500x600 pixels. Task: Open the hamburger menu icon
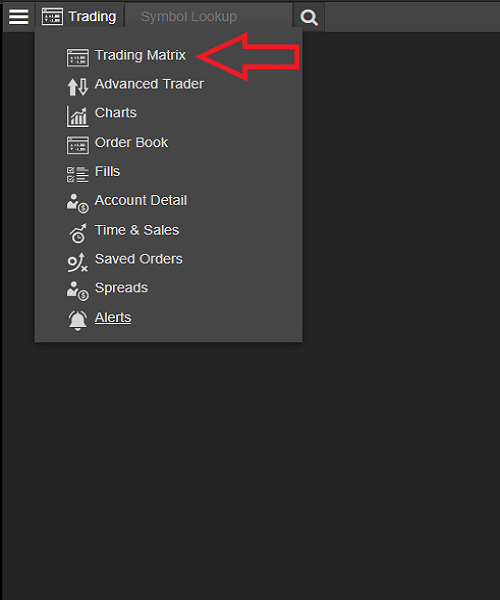click(18, 17)
